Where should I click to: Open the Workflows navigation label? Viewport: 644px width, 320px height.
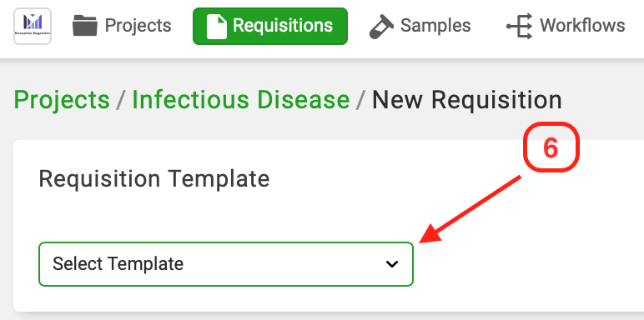pos(582,26)
